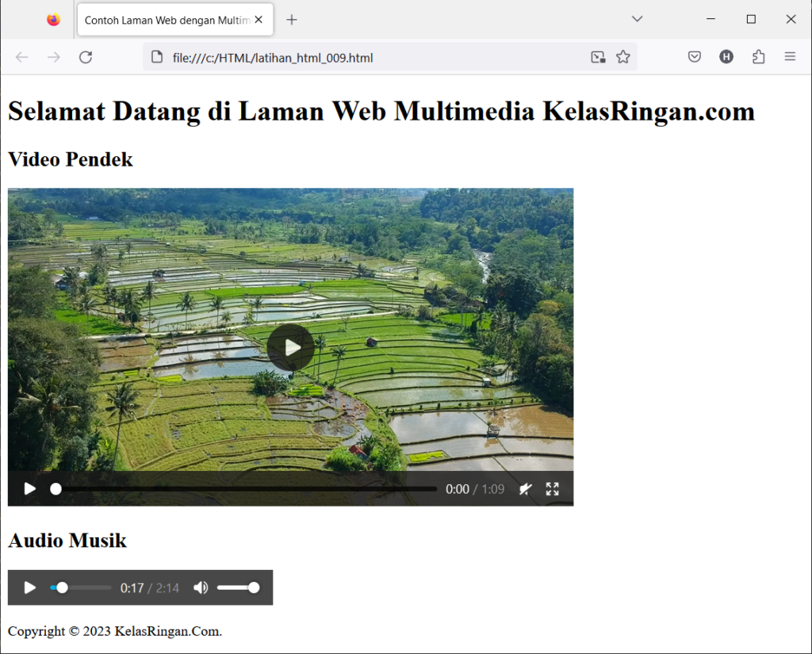Click the video seek bar

(x=243, y=489)
